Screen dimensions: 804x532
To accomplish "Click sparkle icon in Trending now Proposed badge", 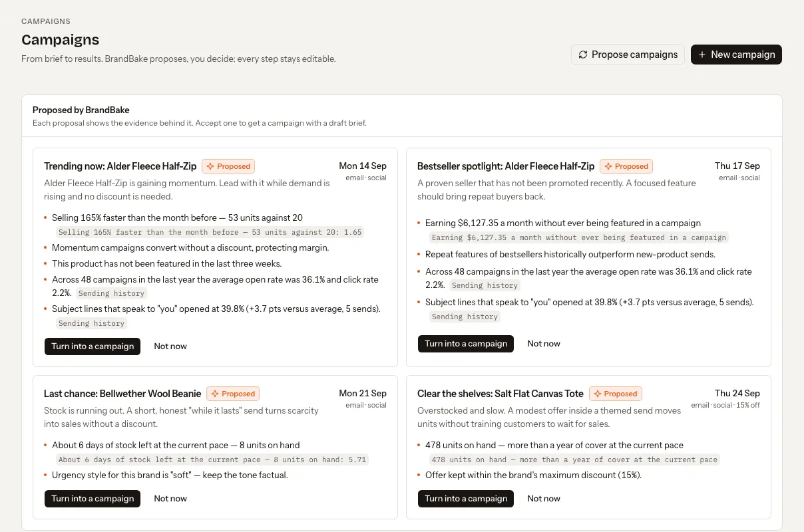I will [210, 166].
